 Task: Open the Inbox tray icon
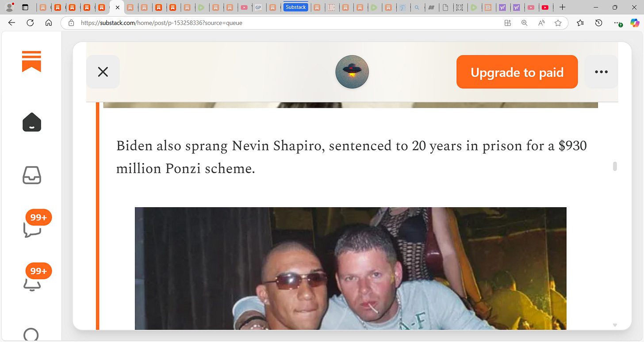coord(31,175)
